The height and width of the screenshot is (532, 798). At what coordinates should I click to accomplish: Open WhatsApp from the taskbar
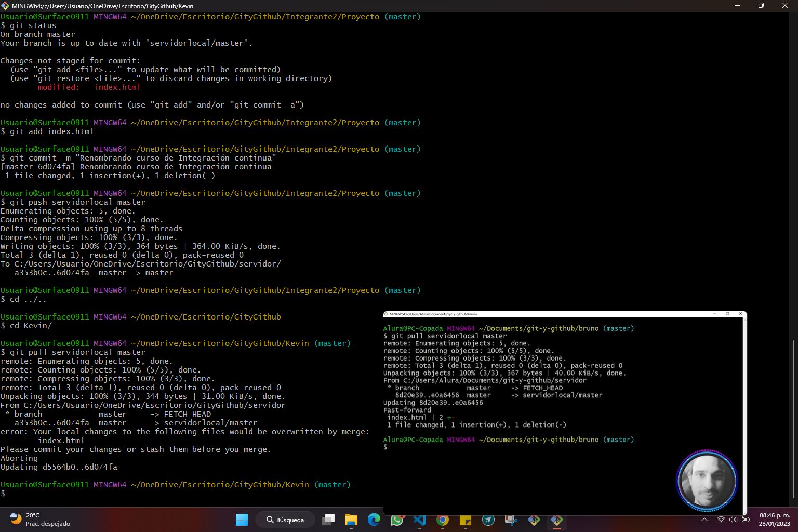coord(397,520)
